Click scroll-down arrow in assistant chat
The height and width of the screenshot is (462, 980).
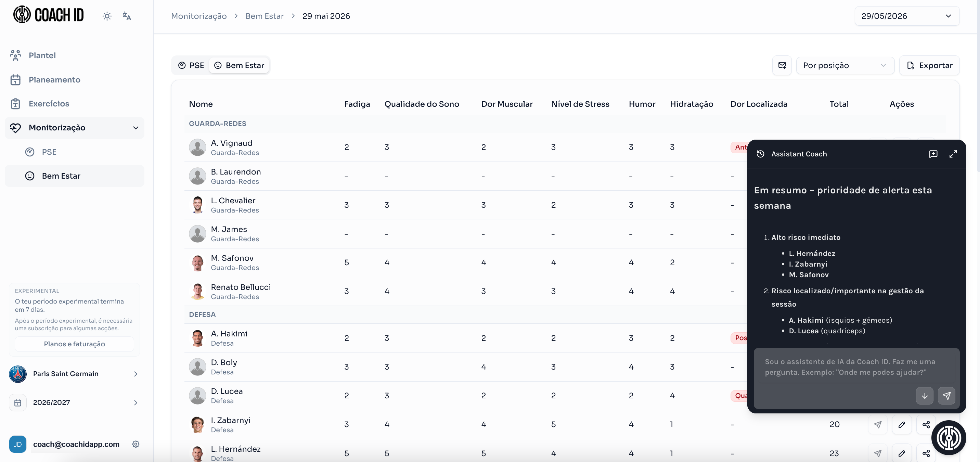[x=925, y=396]
